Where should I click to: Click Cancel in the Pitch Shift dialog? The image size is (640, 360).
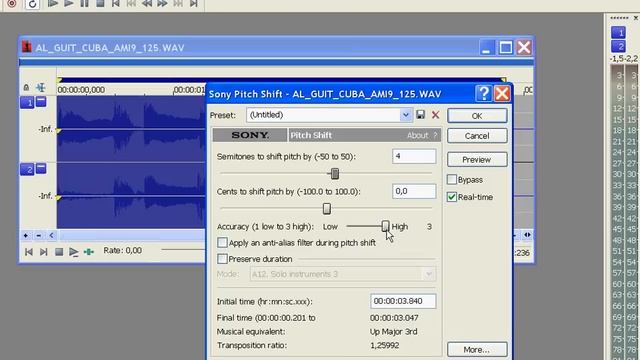tap(477, 136)
